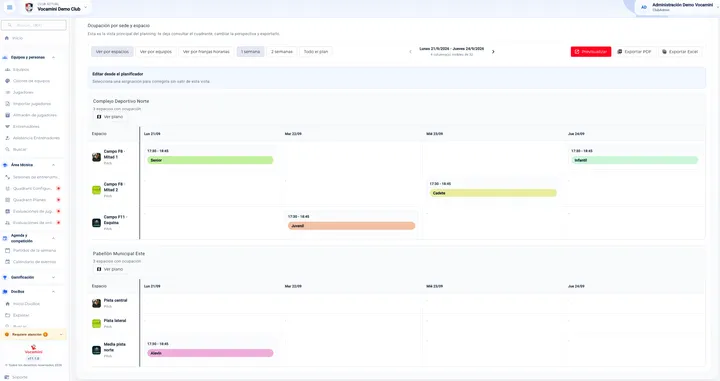This screenshot has width=720, height=381.
Task: Click Ver plano for Complejo Deportivo Norte
Action: click(110, 117)
